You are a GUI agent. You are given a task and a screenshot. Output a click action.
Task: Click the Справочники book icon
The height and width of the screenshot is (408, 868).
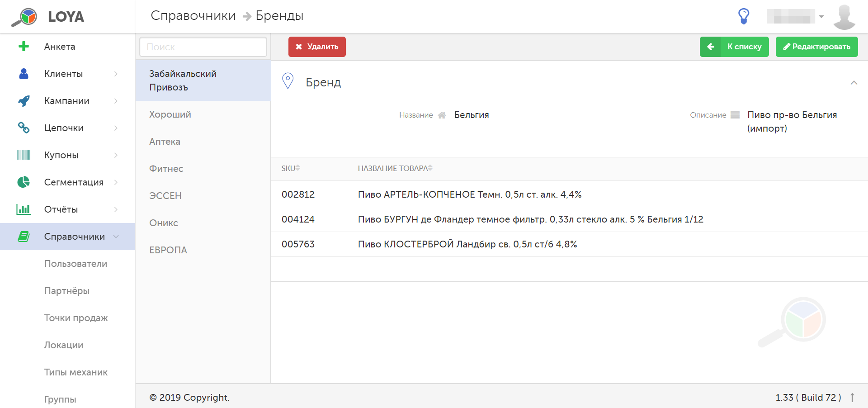coord(24,237)
